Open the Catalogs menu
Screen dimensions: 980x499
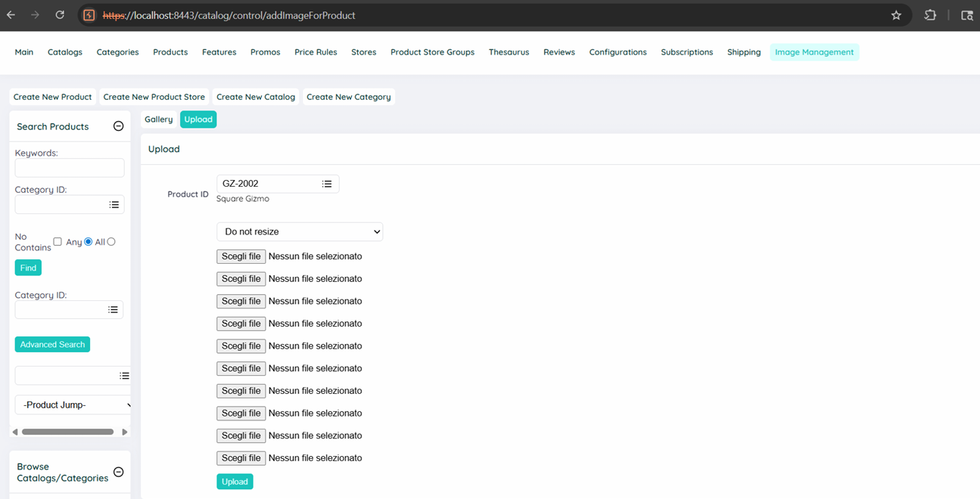point(65,52)
